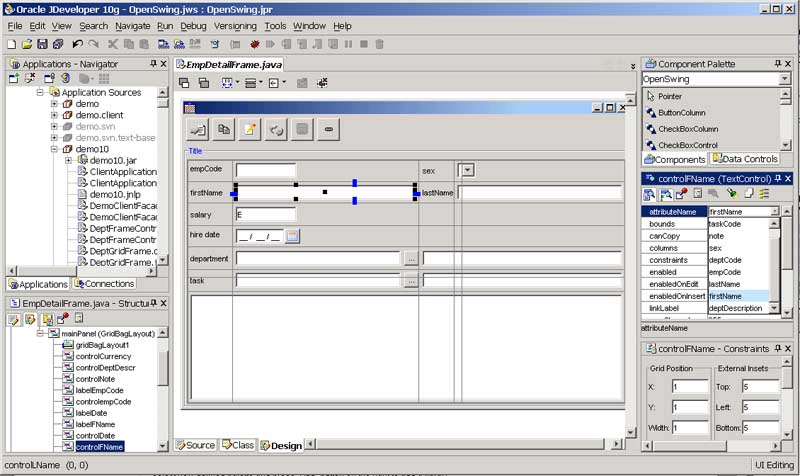
Task: Switch to the Data Controls tab
Action: point(745,159)
